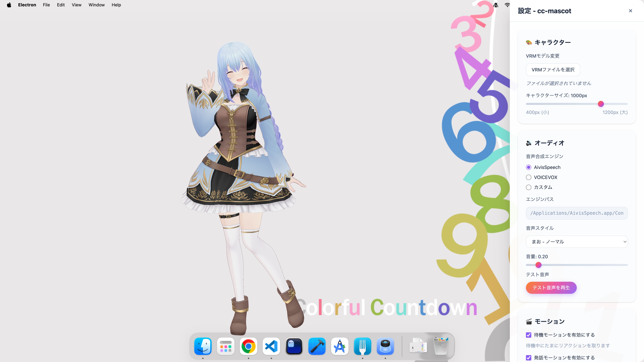Open the View menu
Viewport: 644px width, 362px height.
coord(76,5)
